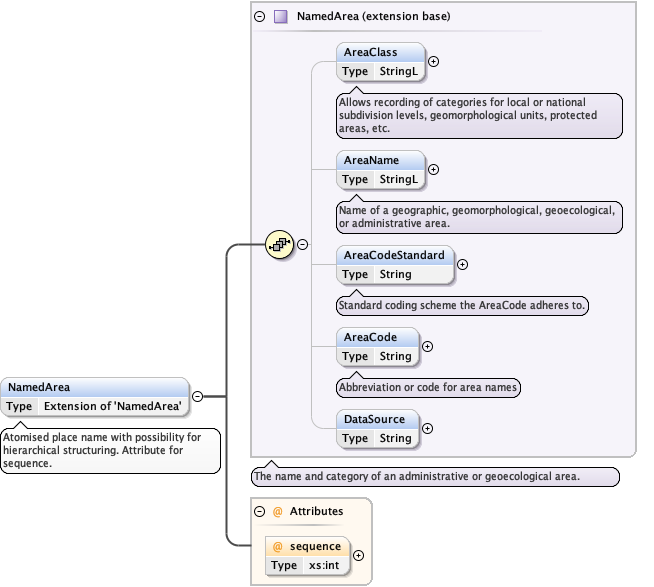Screen dimensions: 654x587
Task: Collapse the NamedArea extension base group
Action: point(260,16)
